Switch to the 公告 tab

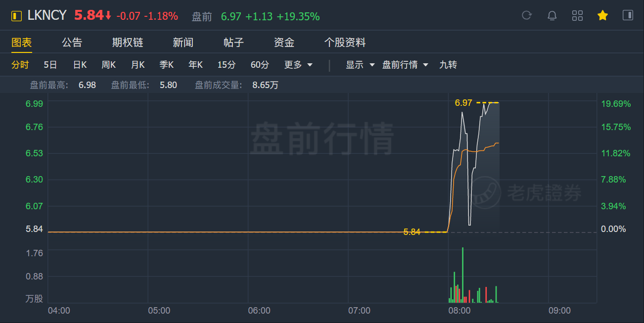click(x=72, y=43)
